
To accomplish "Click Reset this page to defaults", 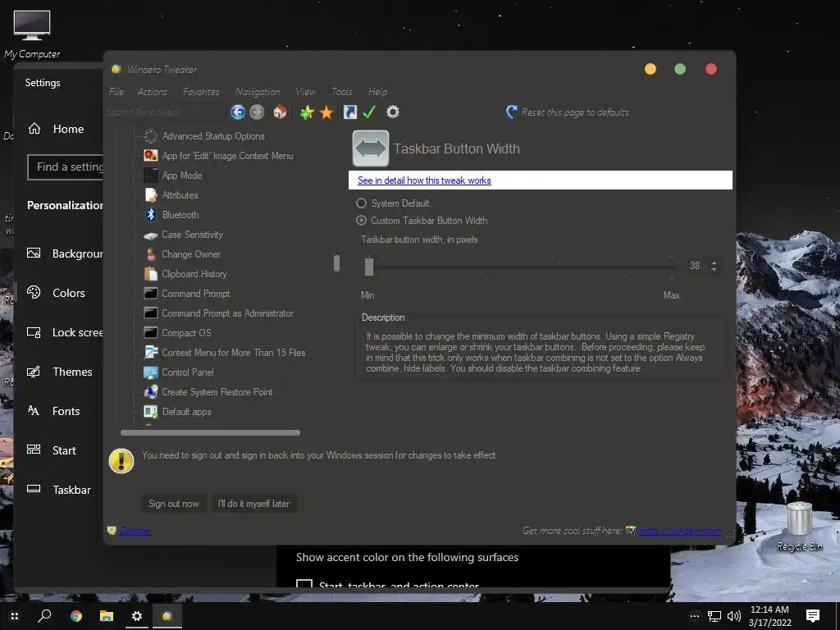I will tap(568, 112).
